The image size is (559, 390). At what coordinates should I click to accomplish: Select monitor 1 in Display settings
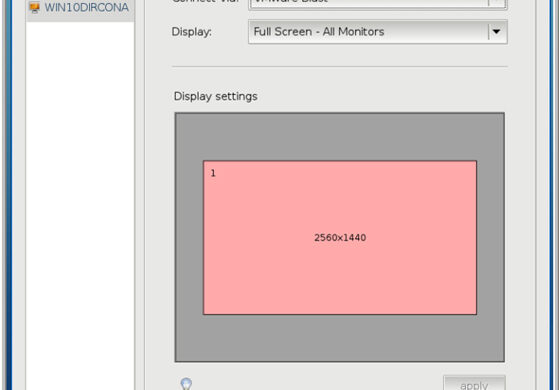click(340, 237)
